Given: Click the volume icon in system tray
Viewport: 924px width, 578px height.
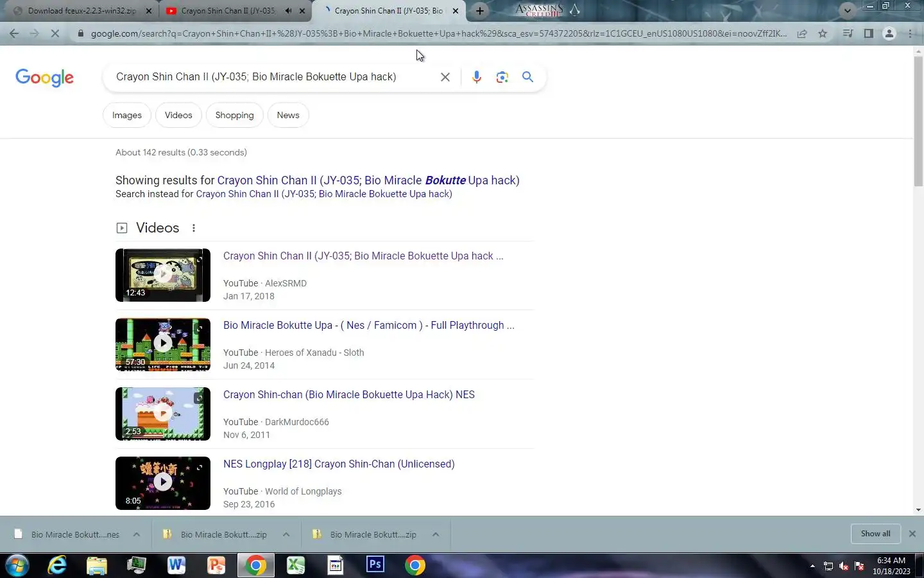Looking at the screenshot, I should pyautogui.click(x=844, y=566).
